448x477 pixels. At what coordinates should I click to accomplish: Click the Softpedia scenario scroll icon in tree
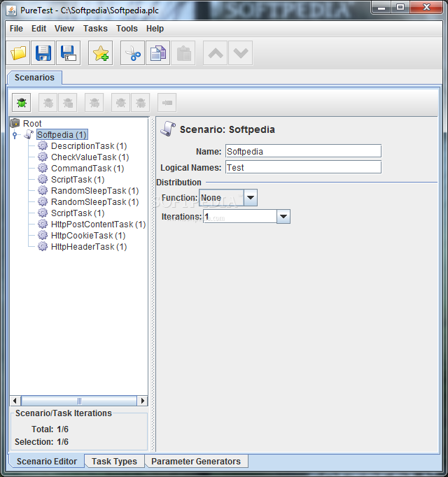(29, 134)
